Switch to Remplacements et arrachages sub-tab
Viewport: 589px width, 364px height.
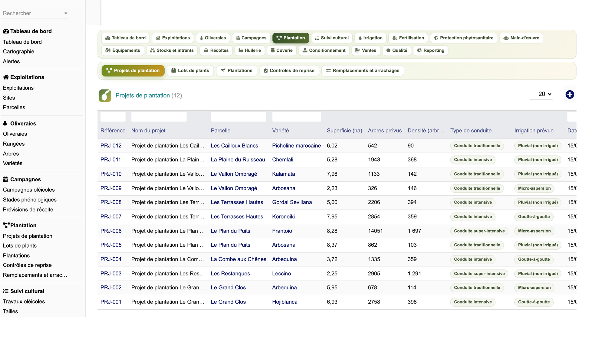tap(363, 71)
